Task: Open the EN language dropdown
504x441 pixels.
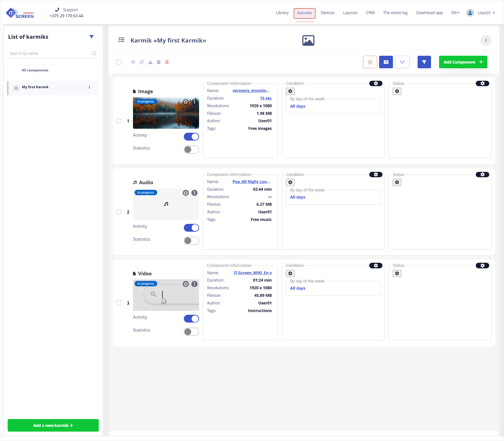Action: 455,13
